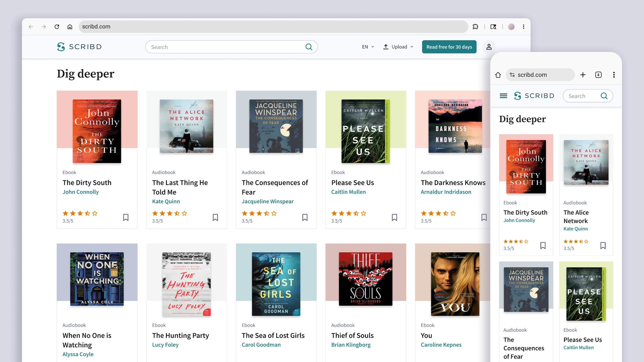Open author Caitlin Mullen in mobile window
This screenshot has width=644, height=362.
579,348
